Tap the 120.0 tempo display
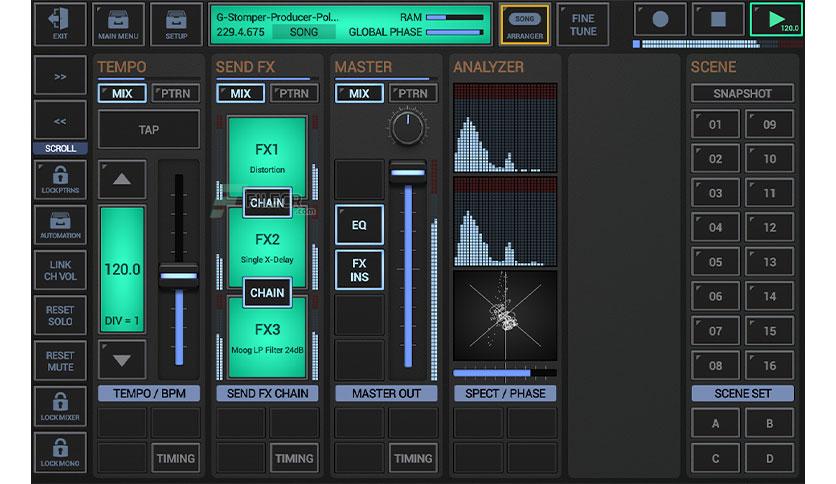This screenshot has height=484, width=836. 122,269
